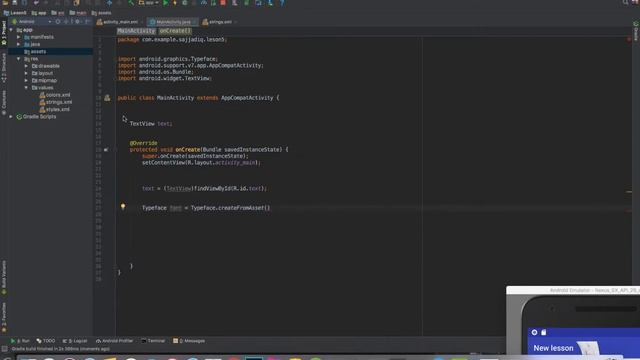Image resolution: width=640 pixels, height=360 pixels.
Task: Expand the layout folder
Action: pyautogui.click(x=26, y=73)
